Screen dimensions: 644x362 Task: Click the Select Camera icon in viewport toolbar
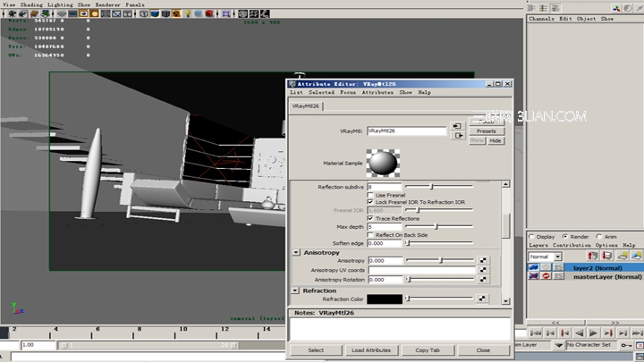pos(12,13)
